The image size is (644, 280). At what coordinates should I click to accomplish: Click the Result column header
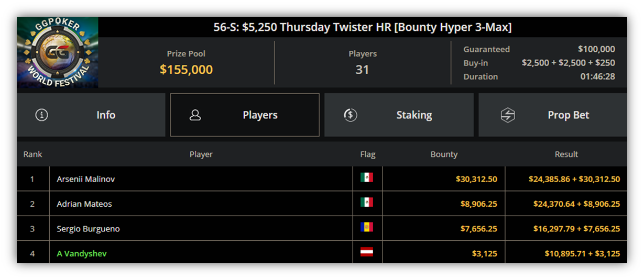(x=566, y=154)
